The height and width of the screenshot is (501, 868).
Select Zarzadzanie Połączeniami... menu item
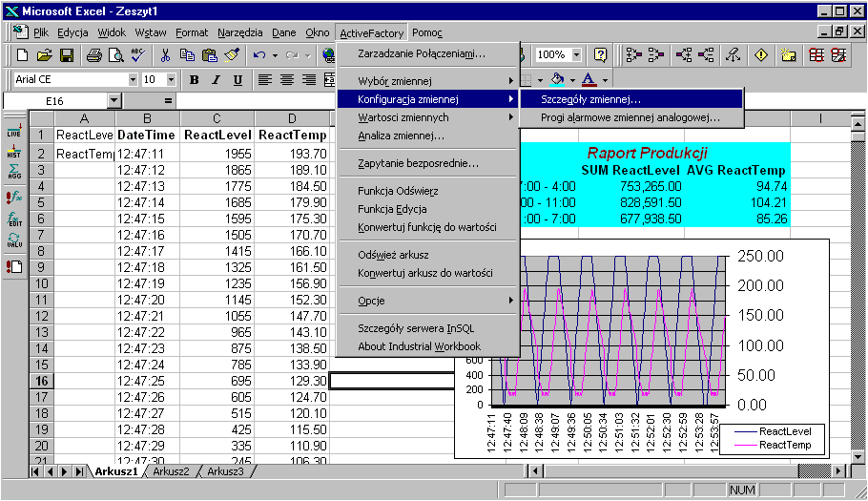tap(428, 53)
